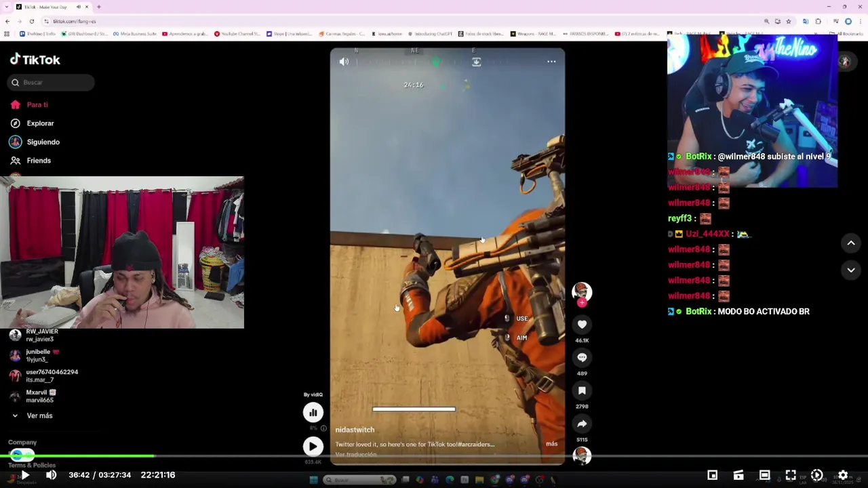Open the creator avatar beside the video
Image resolution: width=868 pixels, height=488 pixels.
coord(582,291)
